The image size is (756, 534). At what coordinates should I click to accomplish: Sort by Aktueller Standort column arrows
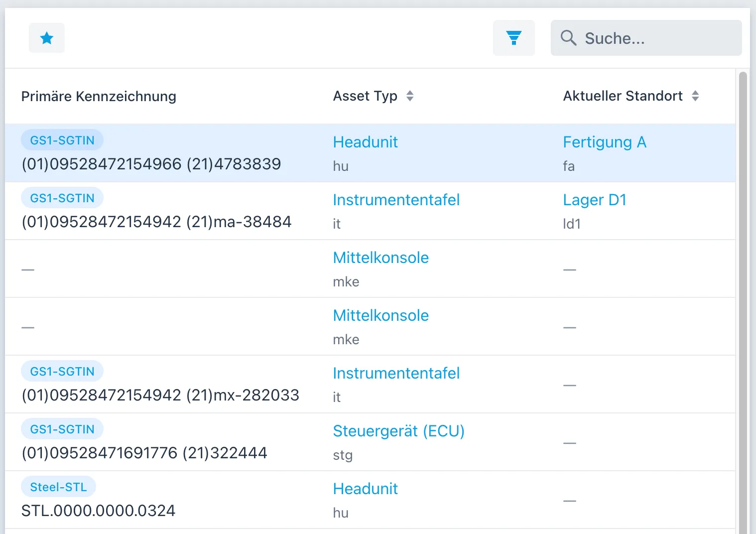click(x=695, y=96)
